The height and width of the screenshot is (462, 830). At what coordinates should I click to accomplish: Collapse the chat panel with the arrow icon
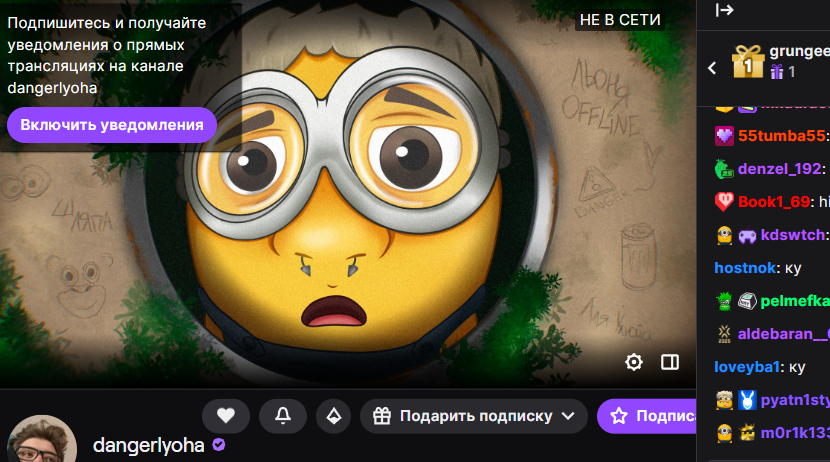tap(724, 10)
